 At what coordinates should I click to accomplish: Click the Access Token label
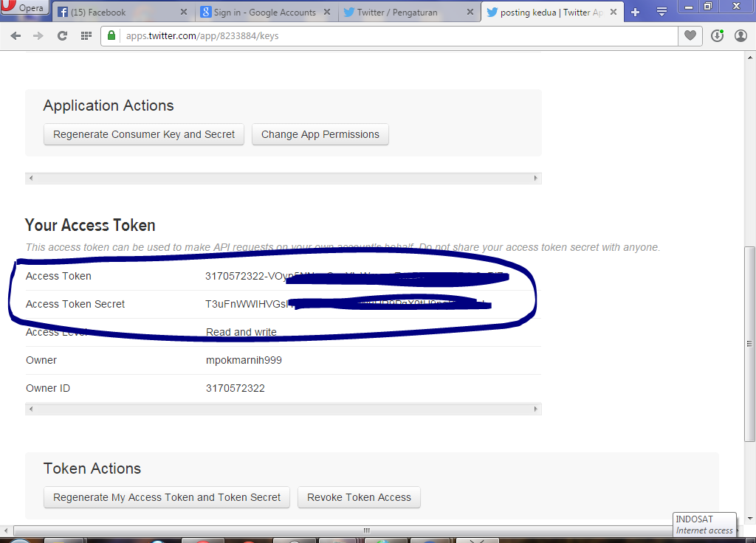[58, 276]
